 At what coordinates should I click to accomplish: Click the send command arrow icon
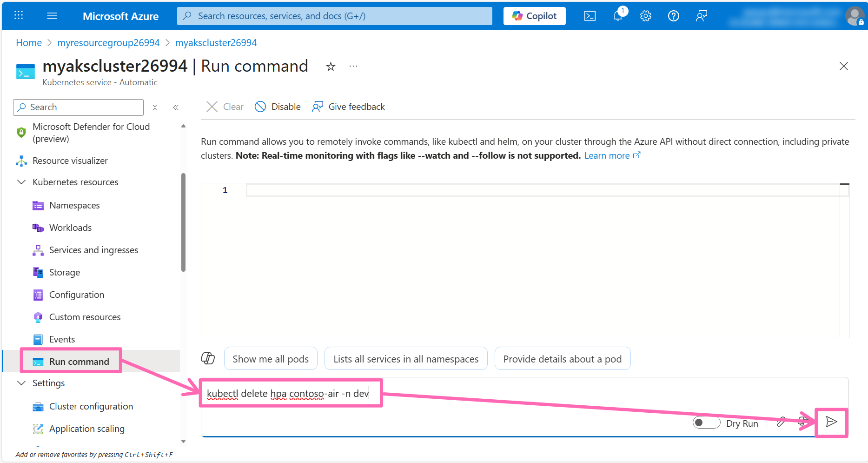[x=831, y=422]
